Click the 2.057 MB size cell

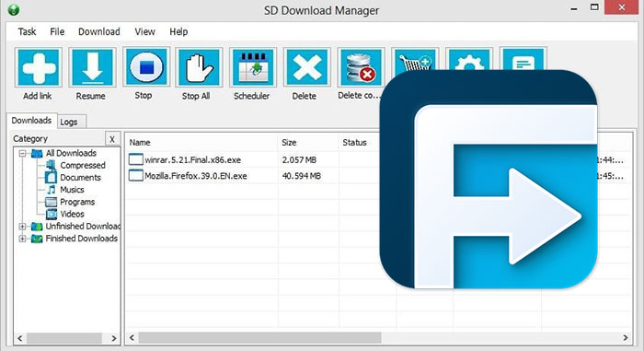click(x=299, y=160)
